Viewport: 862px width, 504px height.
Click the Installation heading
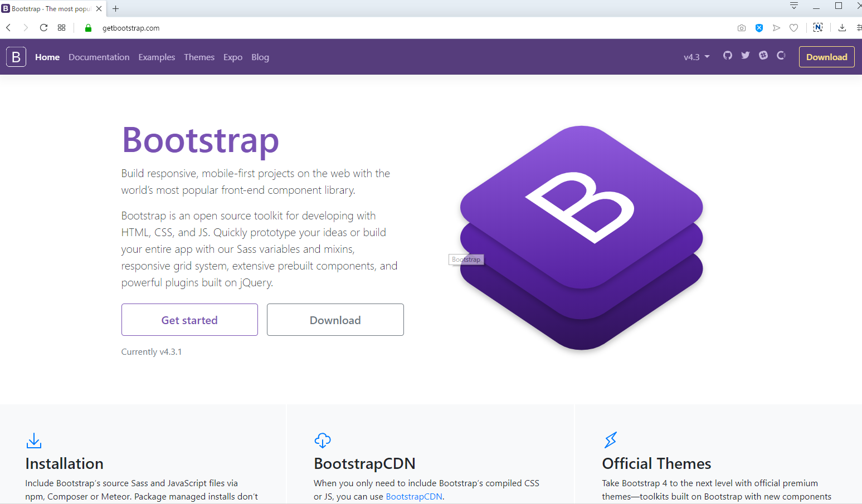point(64,463)
